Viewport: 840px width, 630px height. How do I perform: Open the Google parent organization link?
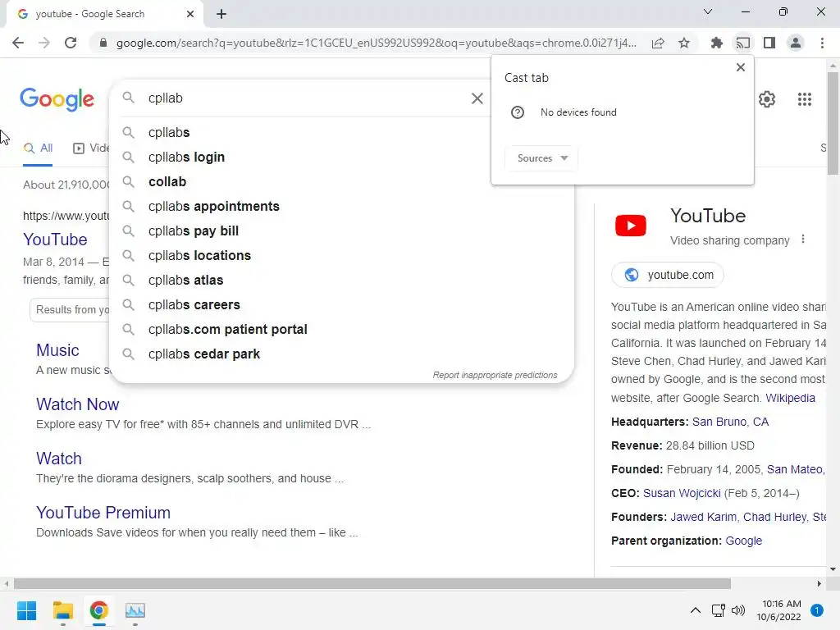(x=743, y=541)
